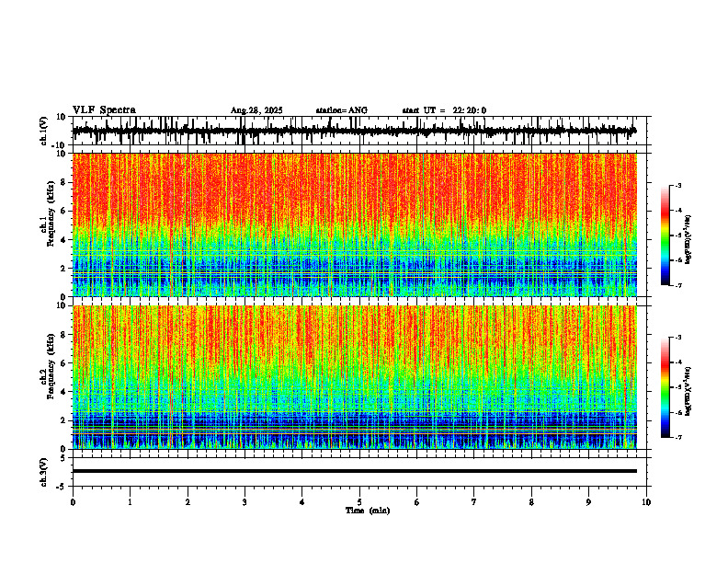Image resolution: width=728 pixels, height=563 pixels.
Task: Click the "8" minute tick on time axis
Action: pos(531,502)
